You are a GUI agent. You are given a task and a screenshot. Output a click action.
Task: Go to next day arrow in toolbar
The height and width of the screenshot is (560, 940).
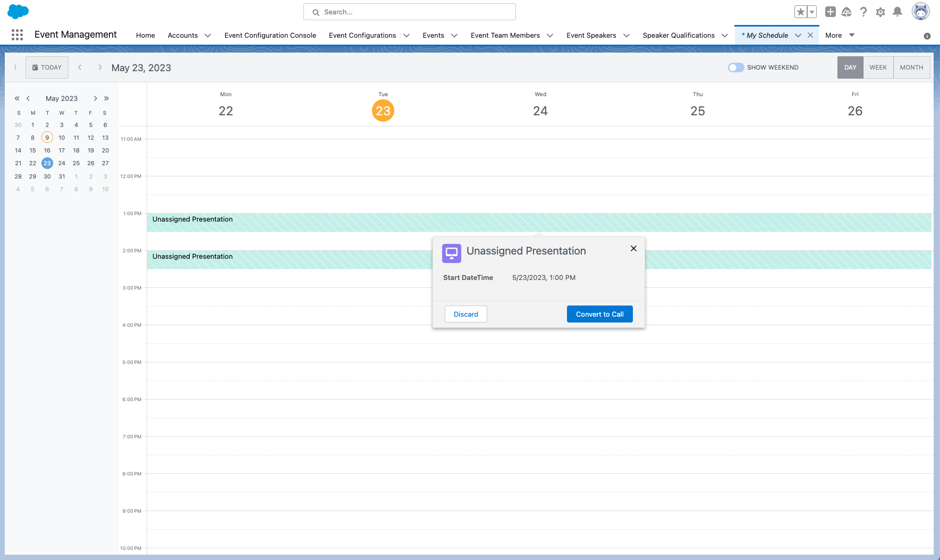pos(100,67)
